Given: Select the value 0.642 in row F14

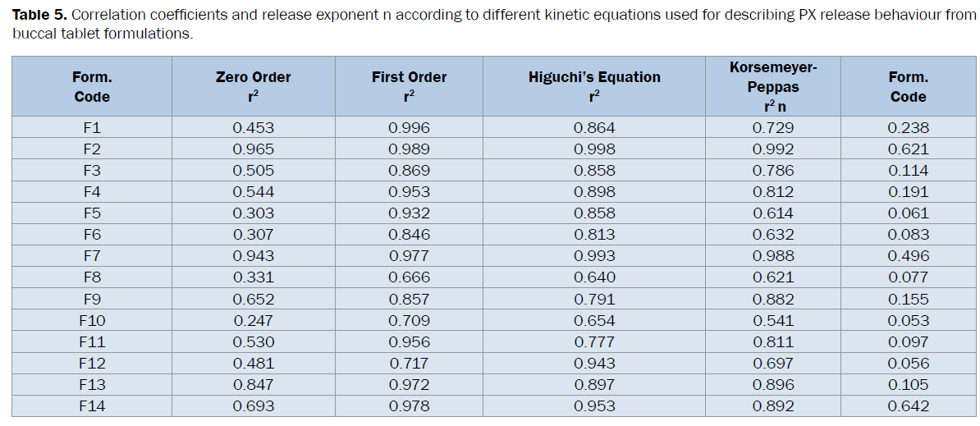Looking at the screenshot, I should pyautogui.click(x=908, y=405).
